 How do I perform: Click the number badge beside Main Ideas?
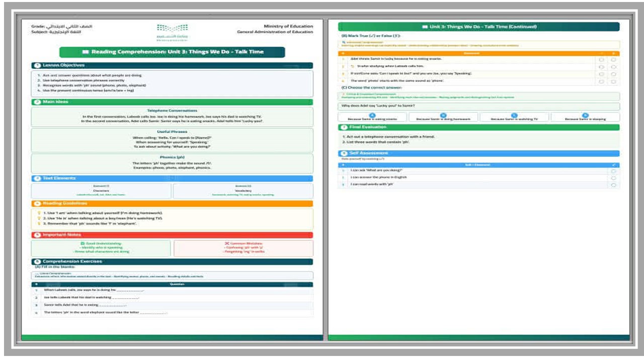click(x=37, y=102)
